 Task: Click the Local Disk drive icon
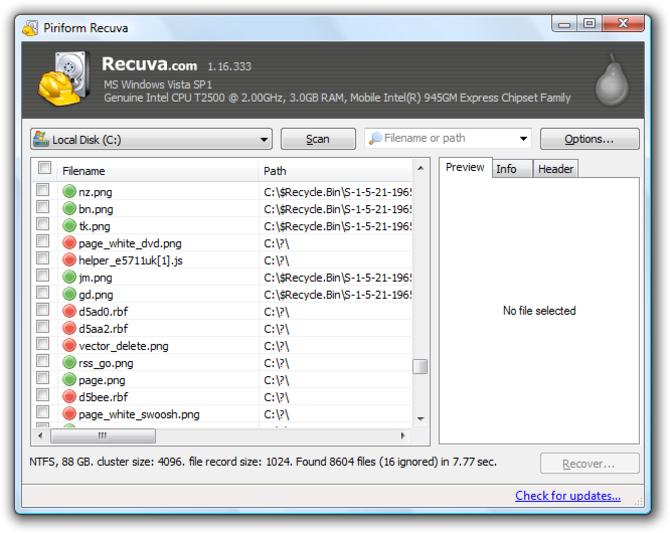pyautogui.click(x=41, y=140)
